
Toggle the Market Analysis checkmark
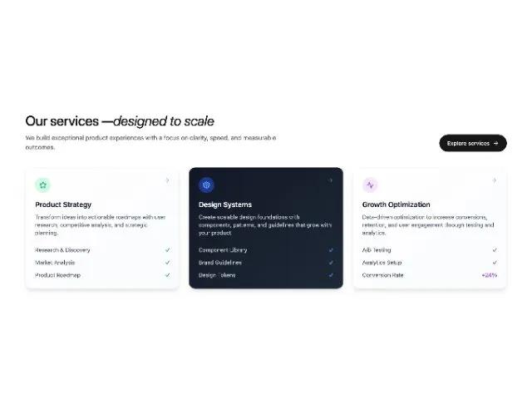pyautogui.click(x=167, y=263)
